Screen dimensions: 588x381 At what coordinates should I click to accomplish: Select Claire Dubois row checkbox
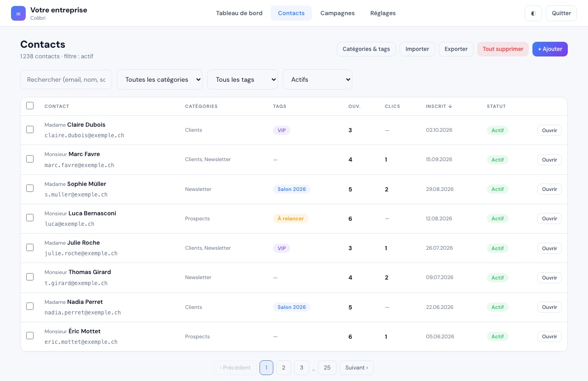pos(30,129)
